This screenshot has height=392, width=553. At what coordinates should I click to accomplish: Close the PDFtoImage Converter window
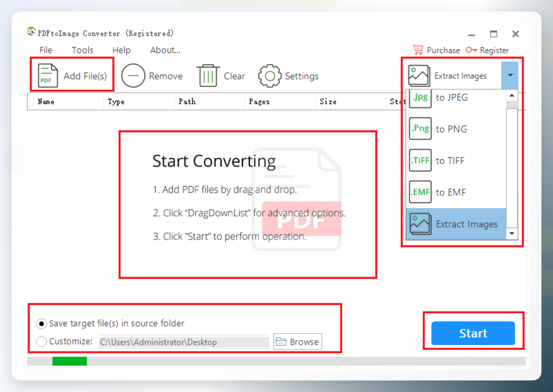point(516,34)
